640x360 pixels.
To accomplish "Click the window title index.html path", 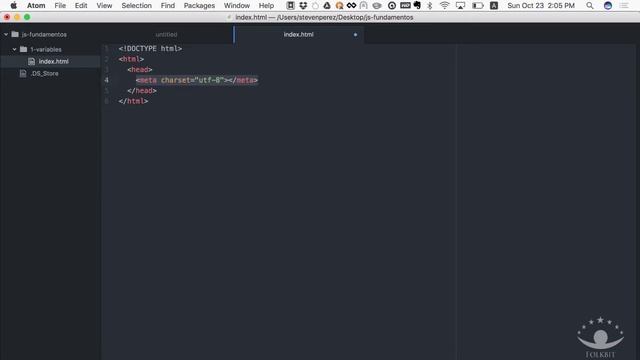I will click(x=324, y=17).
